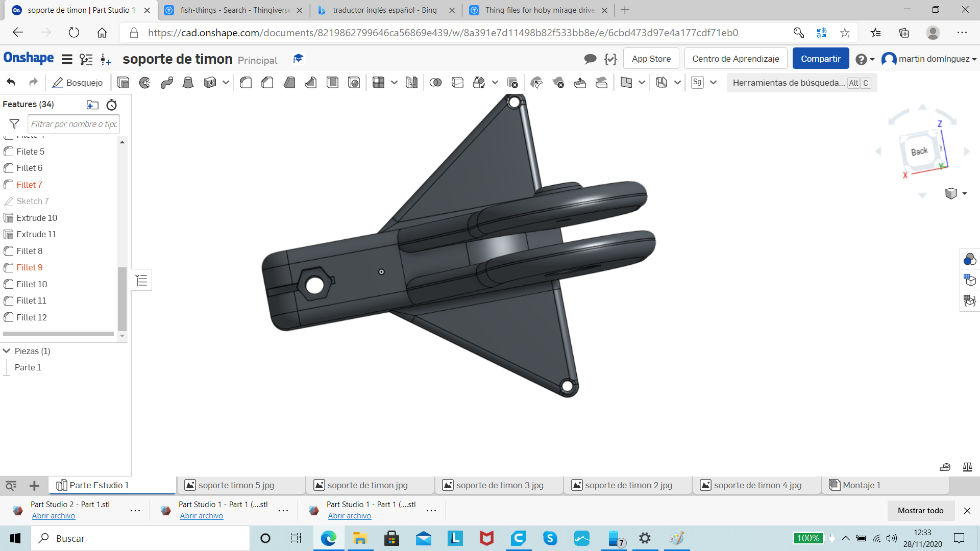Click the Compartir button
The image size is (980, 551).
click(x=821, y=59)
